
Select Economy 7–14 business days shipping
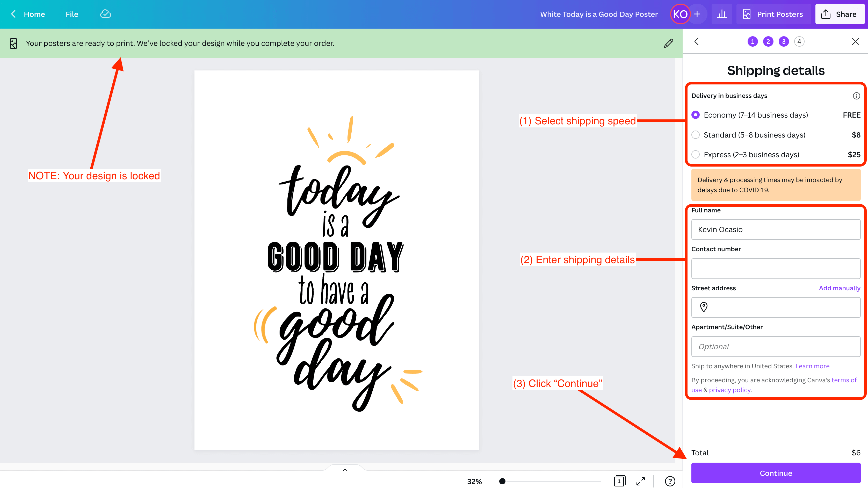[696, 115]
